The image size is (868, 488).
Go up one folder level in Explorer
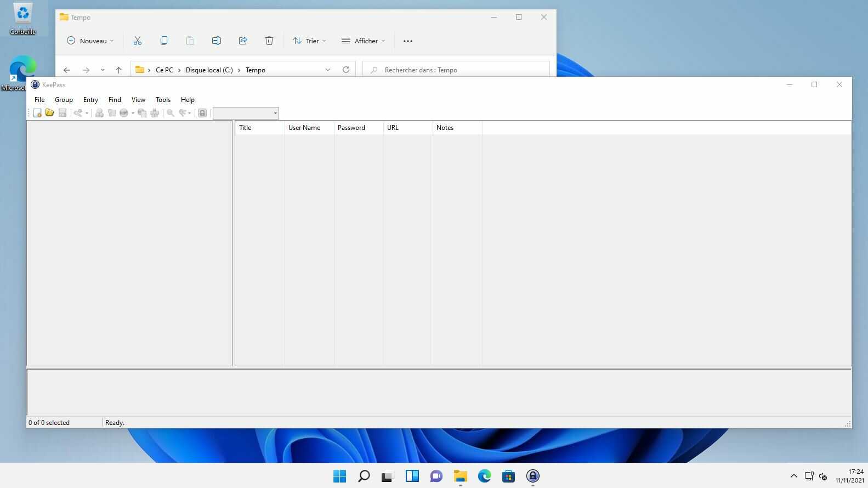tap(118, 70)
